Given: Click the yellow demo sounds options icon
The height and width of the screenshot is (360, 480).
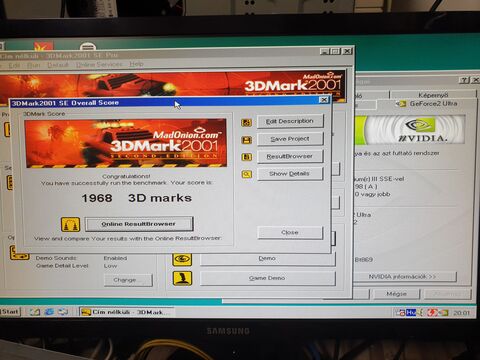Looking at the screenshot, I should (x=19, y=253).
